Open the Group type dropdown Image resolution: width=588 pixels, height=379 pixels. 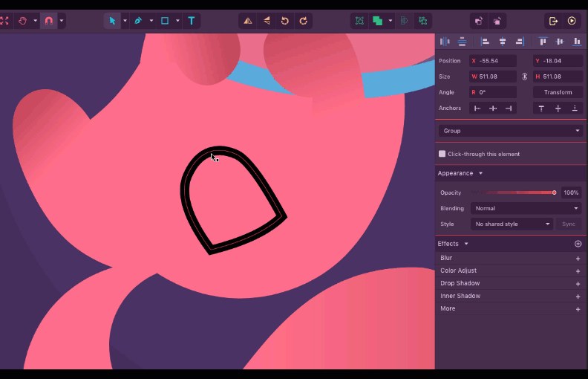[511, 131]
